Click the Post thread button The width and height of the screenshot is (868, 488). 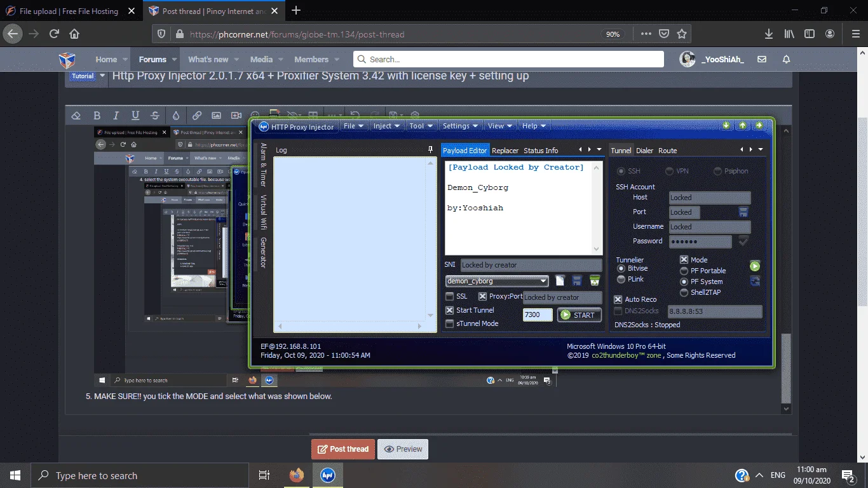(x=343, y=449)
